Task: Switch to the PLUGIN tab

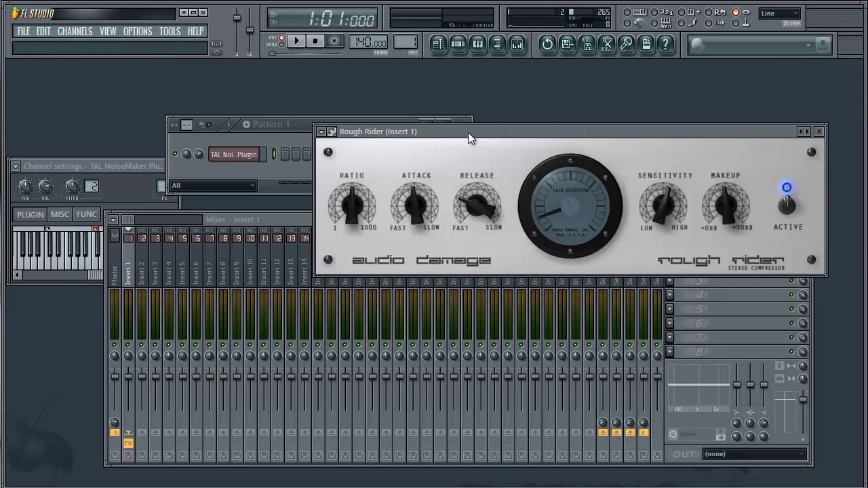Action: [30, 214]
